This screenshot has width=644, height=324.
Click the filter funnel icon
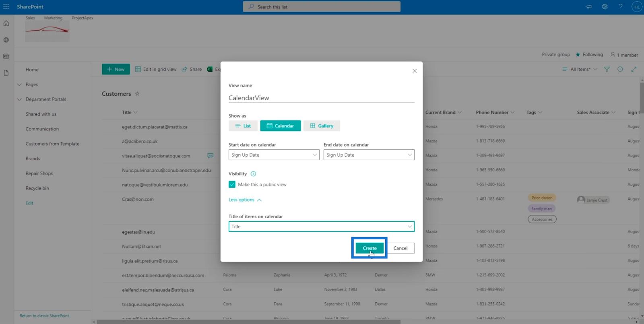click(x=607, y=69)
